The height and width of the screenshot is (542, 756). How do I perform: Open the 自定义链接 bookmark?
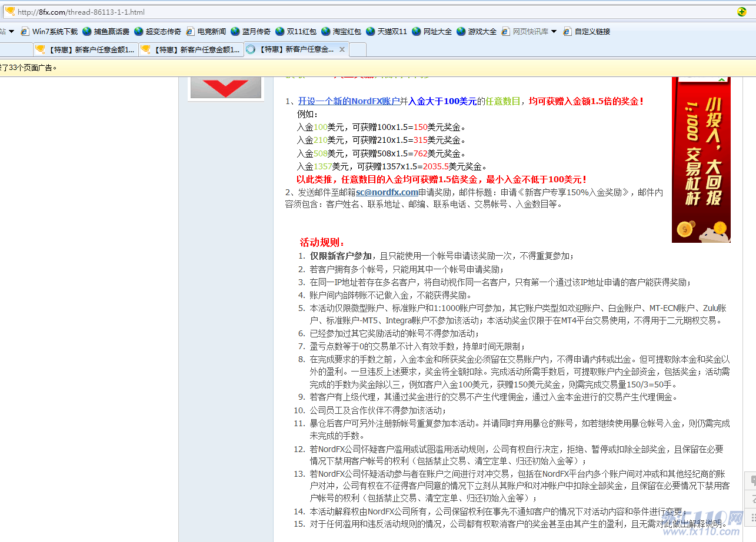point(587,32)
